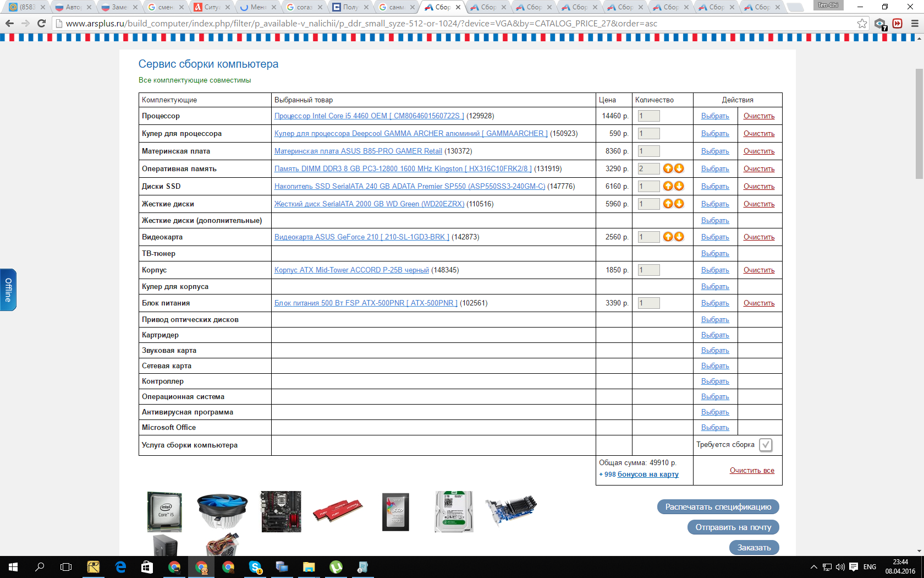Open the Offline side chat tab
The width and height of the screenshot is (924, 578).
pos(8,290)
